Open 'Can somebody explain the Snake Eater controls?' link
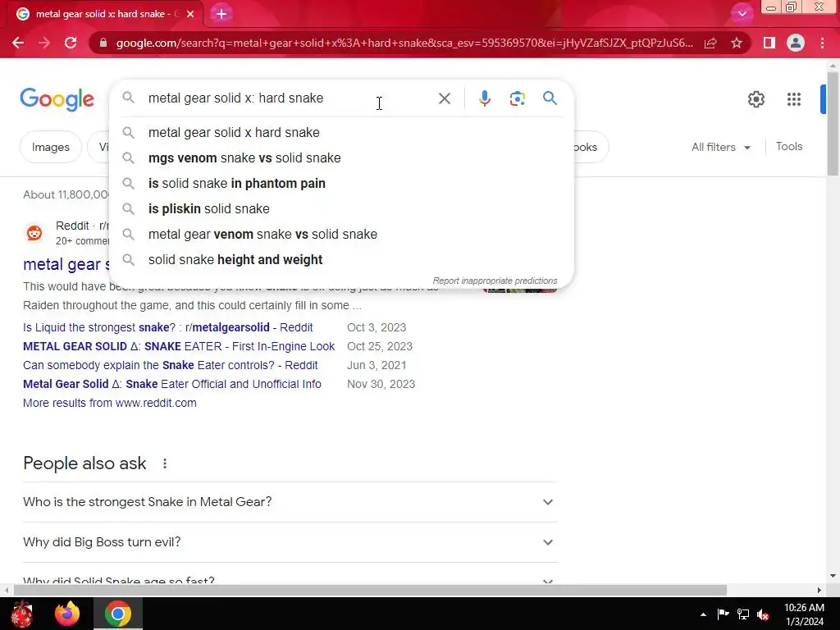 [171, 365]
